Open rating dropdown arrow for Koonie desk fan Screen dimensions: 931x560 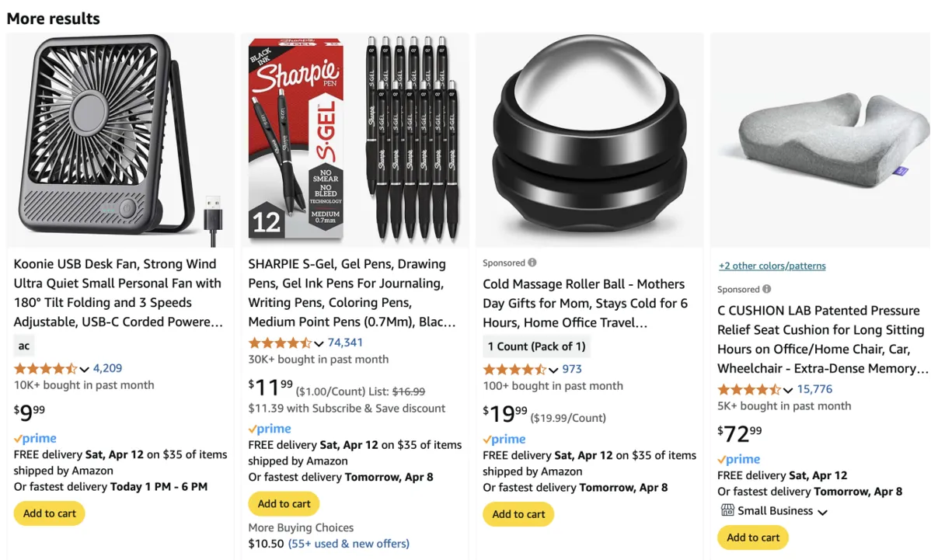pos(85,370)
